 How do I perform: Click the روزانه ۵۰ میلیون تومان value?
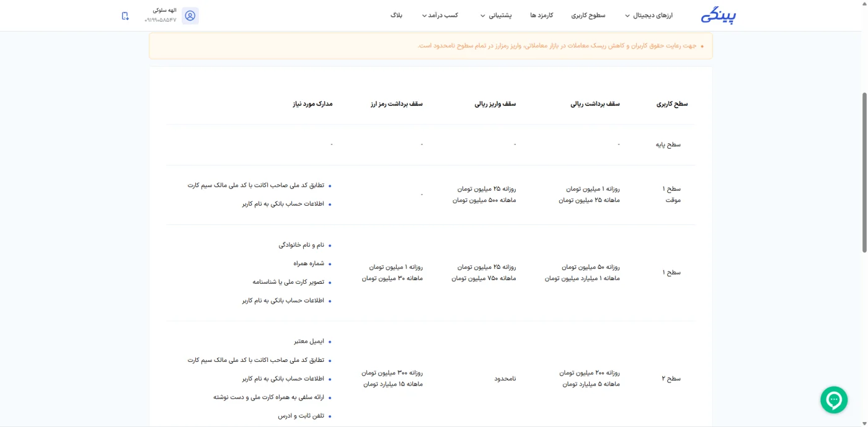(591, 267)
